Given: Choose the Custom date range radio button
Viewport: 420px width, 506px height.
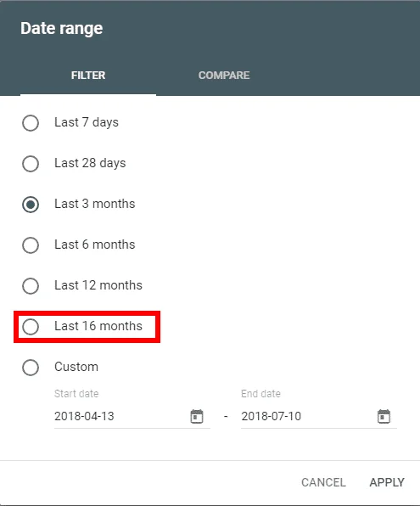Looking at the screenshot, I should click(31, 368).
